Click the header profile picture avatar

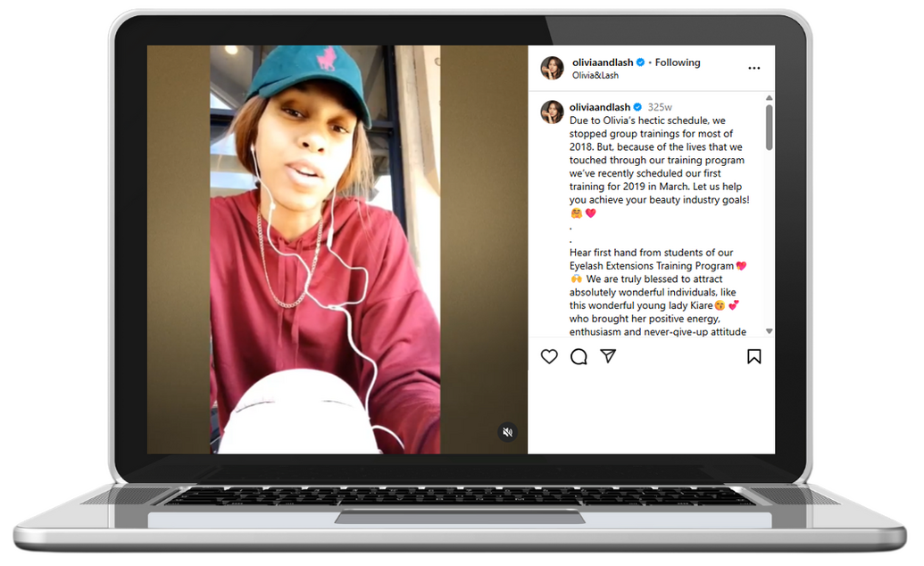(x=552, y=68)
